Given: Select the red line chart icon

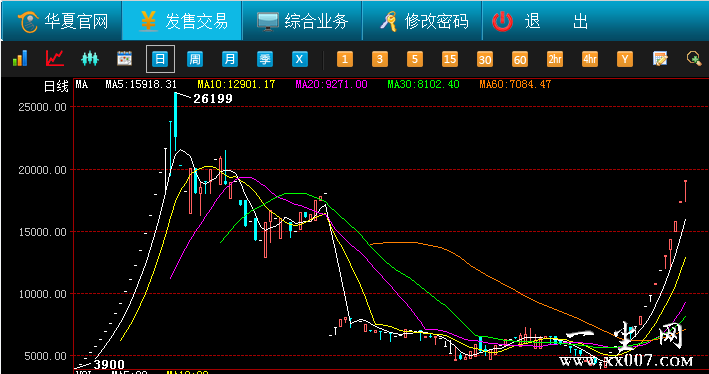Looking at the screenshot, I should coord(55,59).
